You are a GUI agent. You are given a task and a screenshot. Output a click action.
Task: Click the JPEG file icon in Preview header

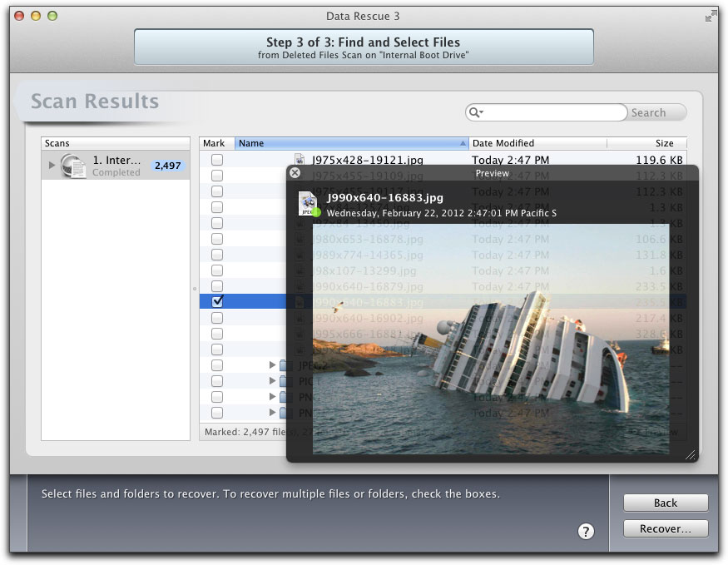[x=309, y=203]
